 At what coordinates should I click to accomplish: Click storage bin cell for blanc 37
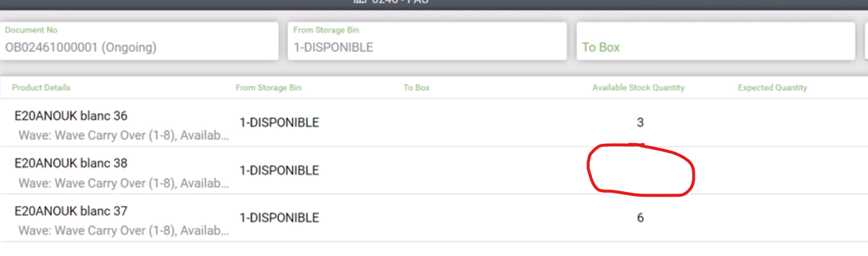pos(279,218)
